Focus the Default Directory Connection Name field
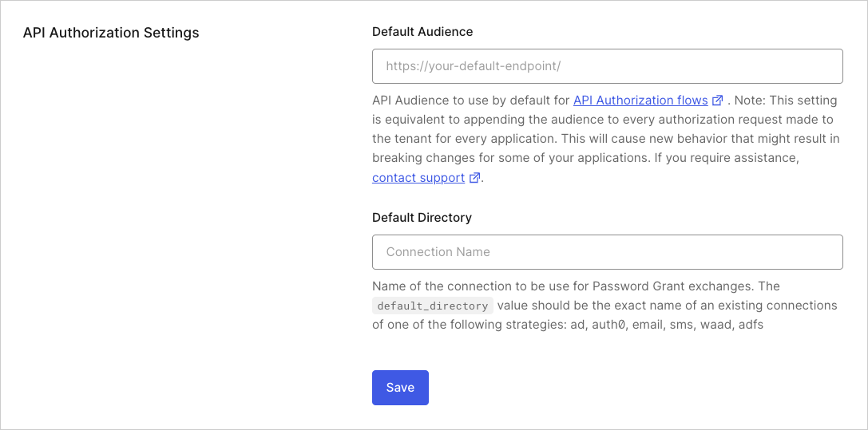868x430 pixels. coord(607,252)
